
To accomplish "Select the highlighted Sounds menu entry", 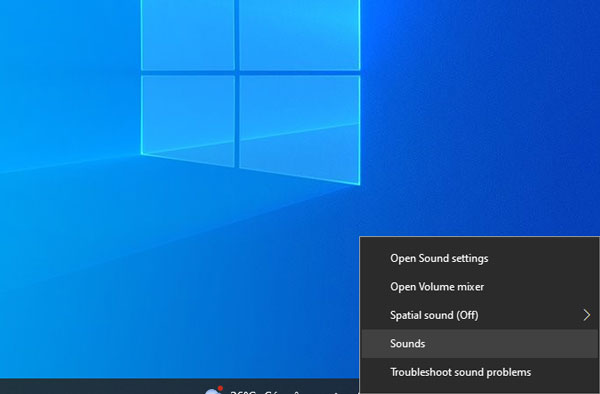I will click(480, 344).
